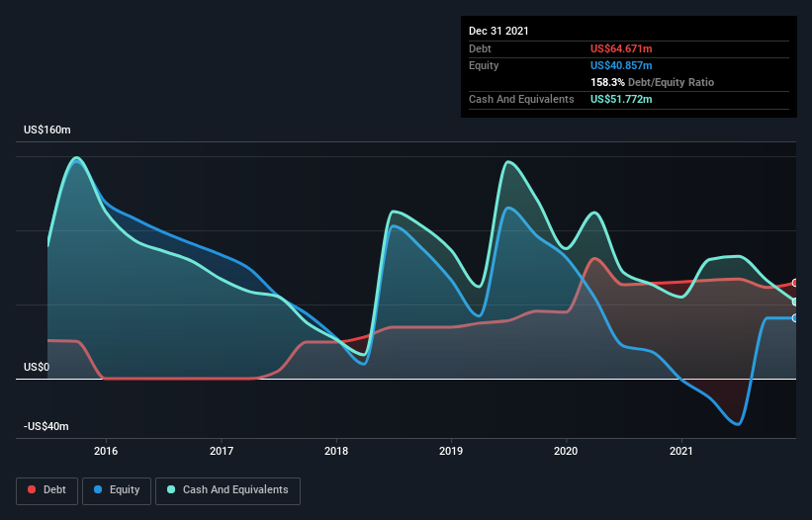Click the red Debt legend dot
The width and height of the screenshot is (812, 520).
[x=32, y=489]
